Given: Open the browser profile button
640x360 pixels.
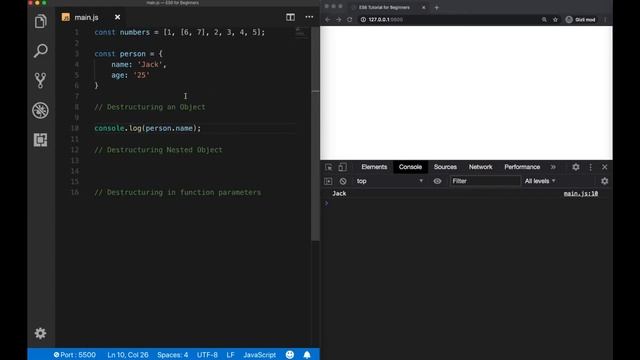Looking at the screenshot, I should pos(580,20).
